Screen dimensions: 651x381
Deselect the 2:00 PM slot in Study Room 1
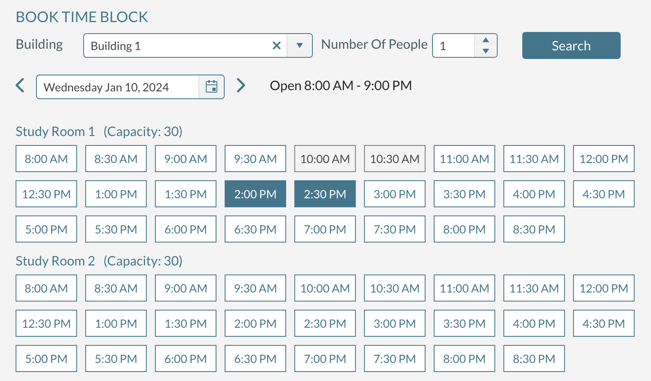click(x=255, y=194)
